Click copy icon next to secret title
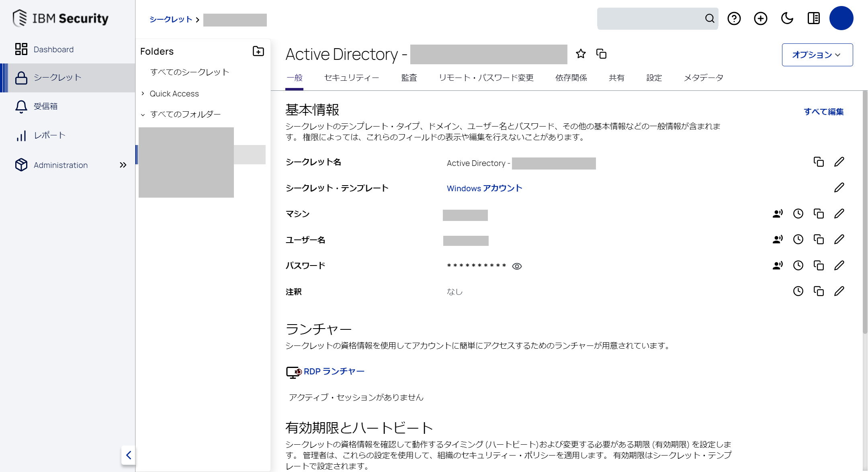This screenshot has height=472, width=868. (x=601, y=54)
